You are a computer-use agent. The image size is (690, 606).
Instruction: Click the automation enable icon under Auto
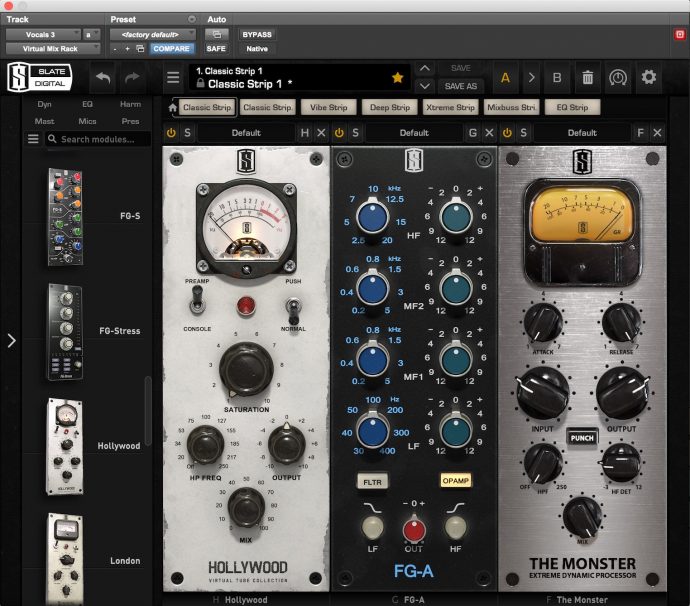(x=217, y=34)
